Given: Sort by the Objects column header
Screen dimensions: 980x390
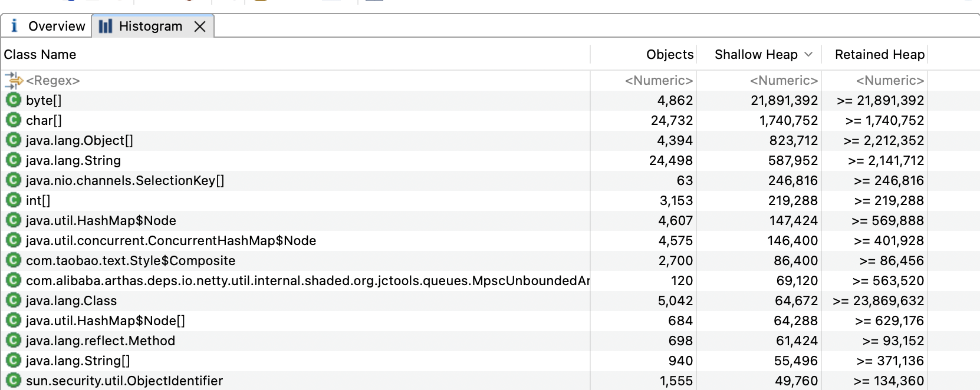Looking at the screenshot, I should pos(669,55).
